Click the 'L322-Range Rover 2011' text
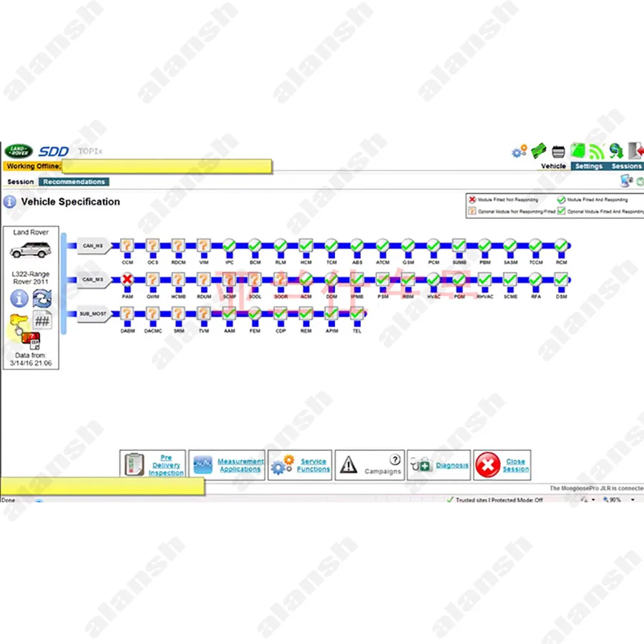This screenshot has width=644, height=644. click(x=31, y=278)
